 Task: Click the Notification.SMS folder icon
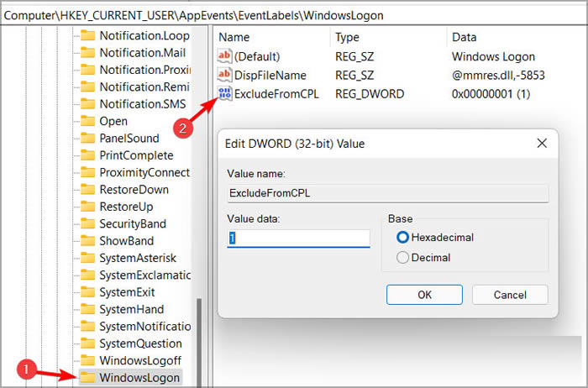87,104
